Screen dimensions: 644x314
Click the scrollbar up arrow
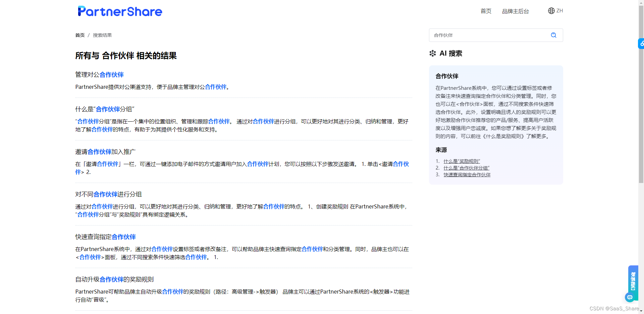[x=641, y=3]
